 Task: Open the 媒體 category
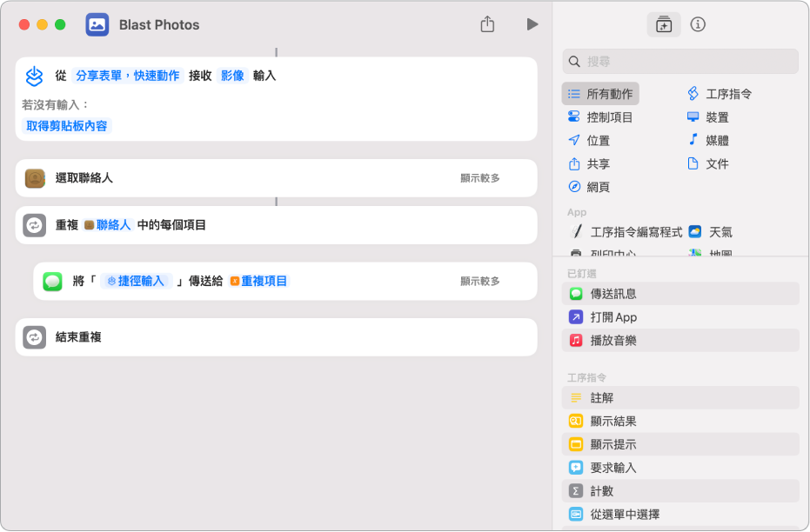point(707,140)
